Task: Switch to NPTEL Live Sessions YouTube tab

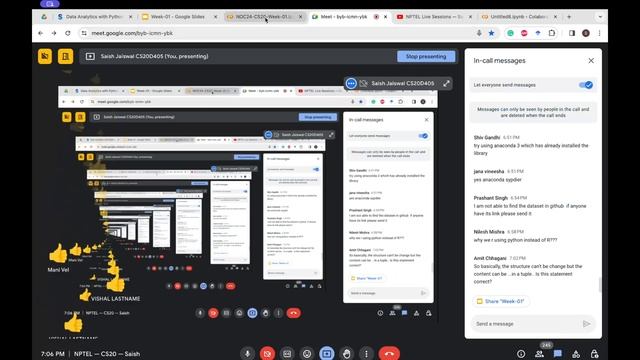Action: click(433, 17)
